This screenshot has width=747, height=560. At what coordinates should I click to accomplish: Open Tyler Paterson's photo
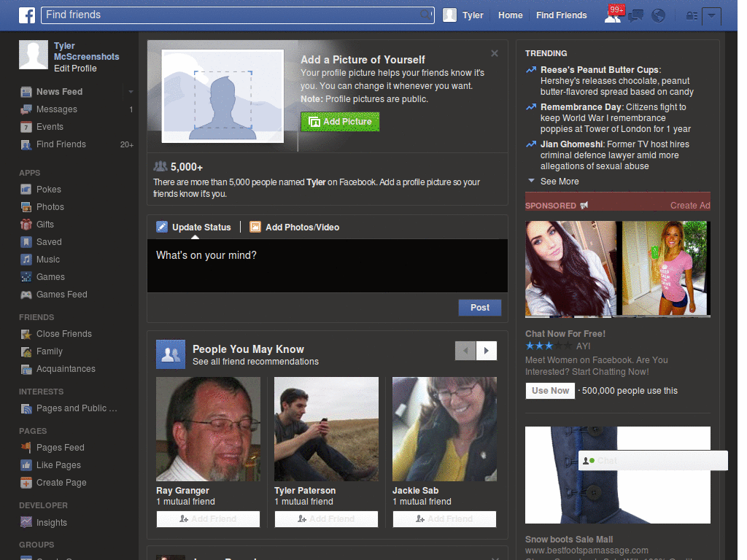click(326, 429)
